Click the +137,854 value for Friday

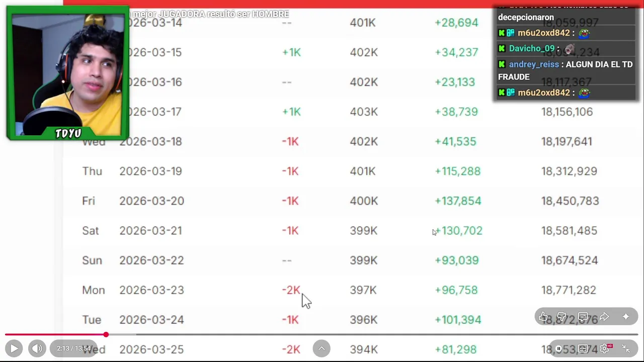point(458,201)
